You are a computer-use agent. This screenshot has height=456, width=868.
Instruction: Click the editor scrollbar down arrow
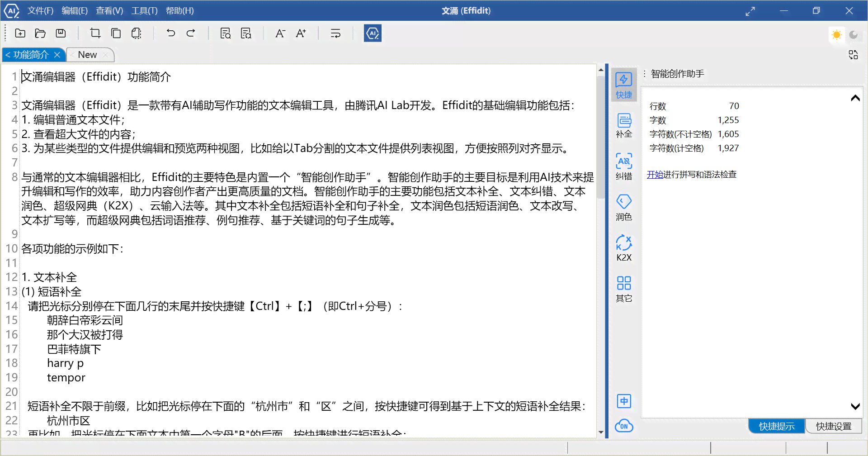coord(601,432)
